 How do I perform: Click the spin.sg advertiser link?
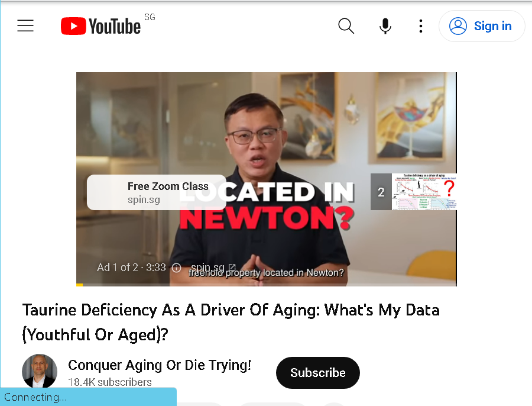[x=207, y=267]
